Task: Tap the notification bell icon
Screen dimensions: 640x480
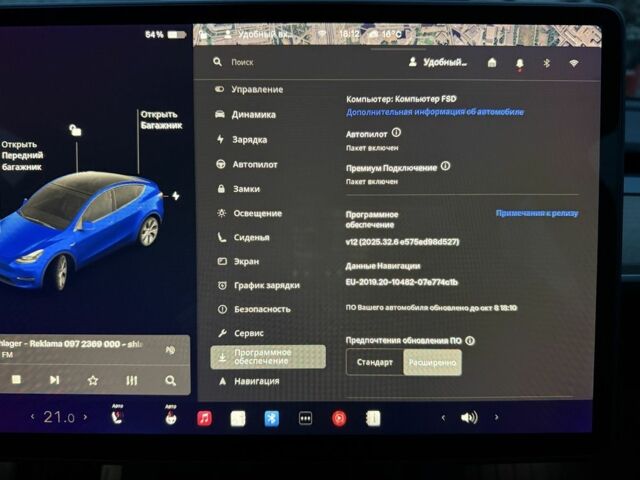Action: 520,63
